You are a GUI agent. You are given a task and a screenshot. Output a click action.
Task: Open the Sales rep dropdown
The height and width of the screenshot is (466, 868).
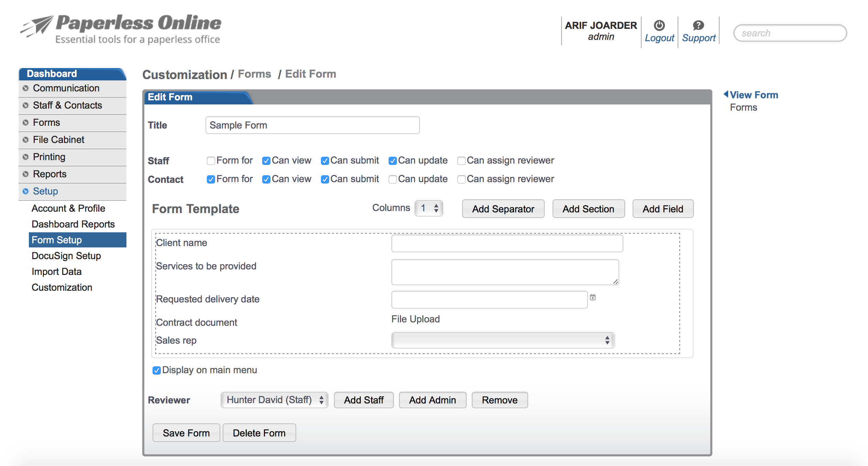pyautogui.click(x=503, y=340)
